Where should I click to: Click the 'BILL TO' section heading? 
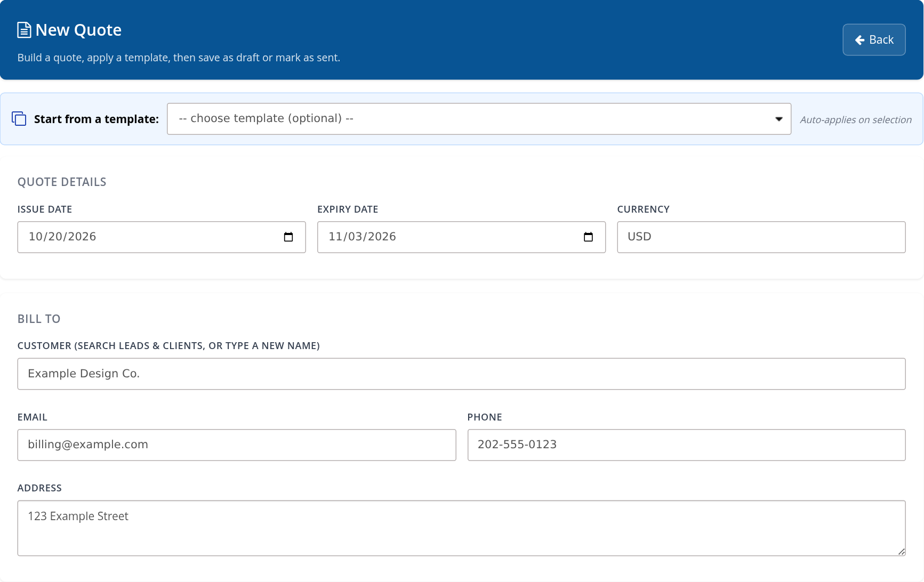39,319
